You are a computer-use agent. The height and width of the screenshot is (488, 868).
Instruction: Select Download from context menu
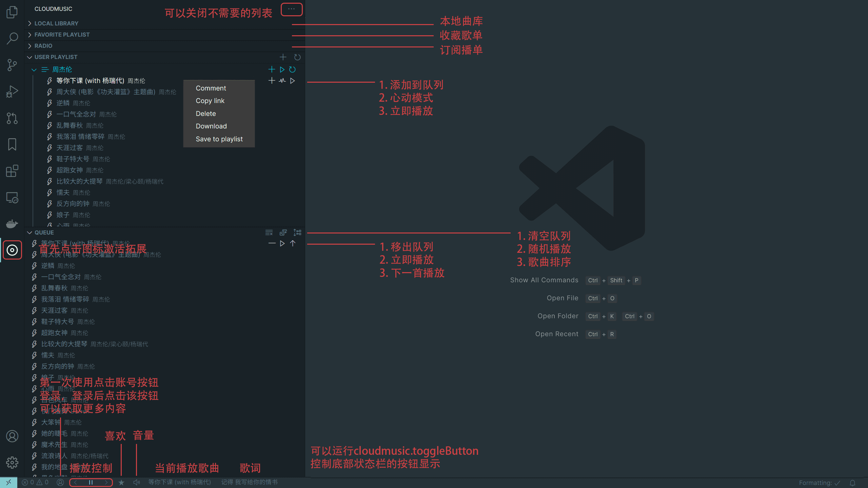pos(211,126)
